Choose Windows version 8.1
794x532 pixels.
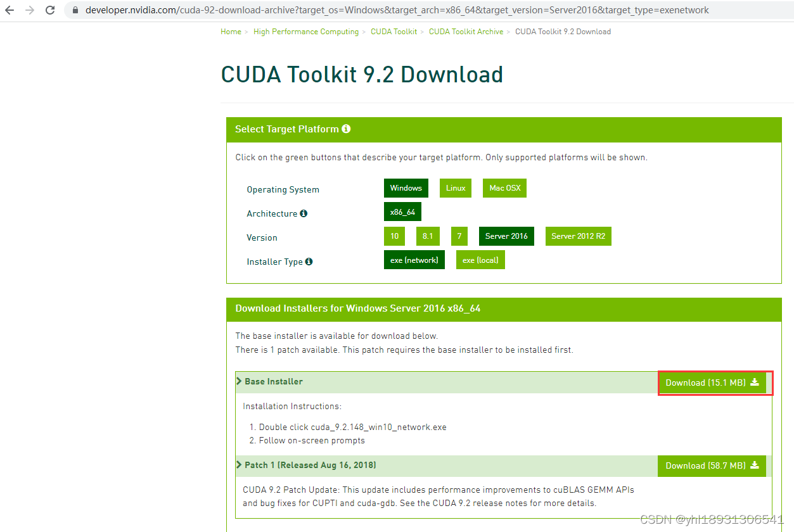point(428,236)
